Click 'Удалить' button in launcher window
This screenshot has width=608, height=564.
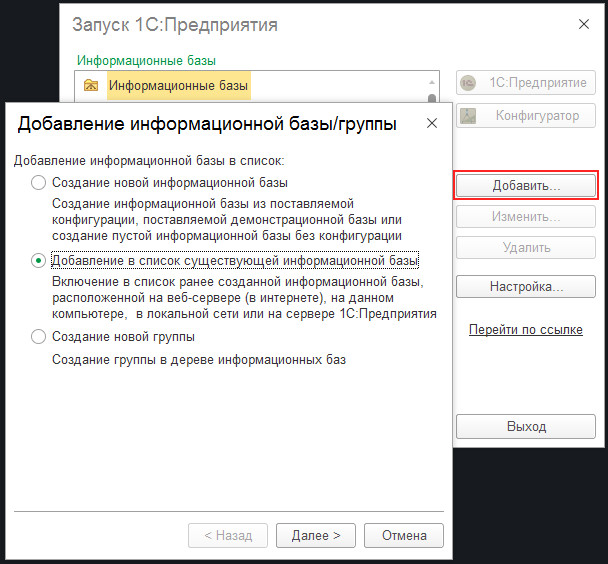click(x=526, y=247)
